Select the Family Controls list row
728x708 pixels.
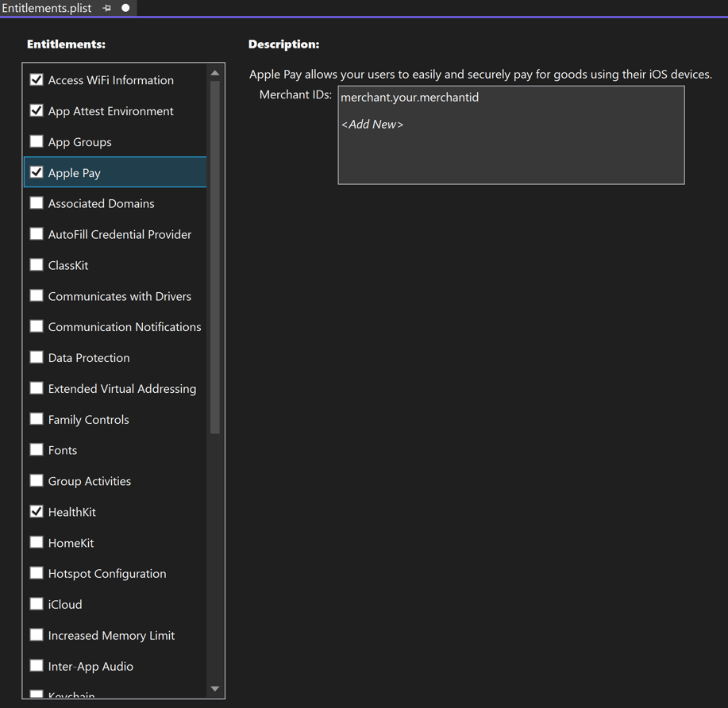pos(88,420)
